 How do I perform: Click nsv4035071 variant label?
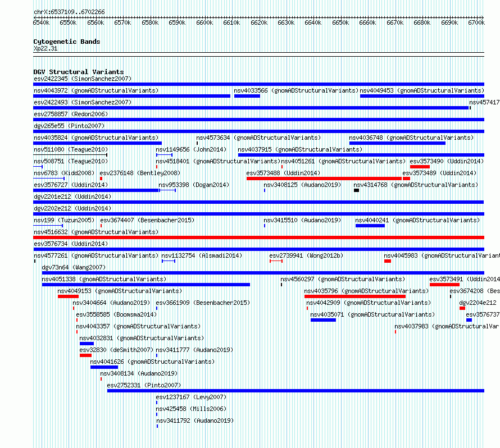(x=372, y=314)
